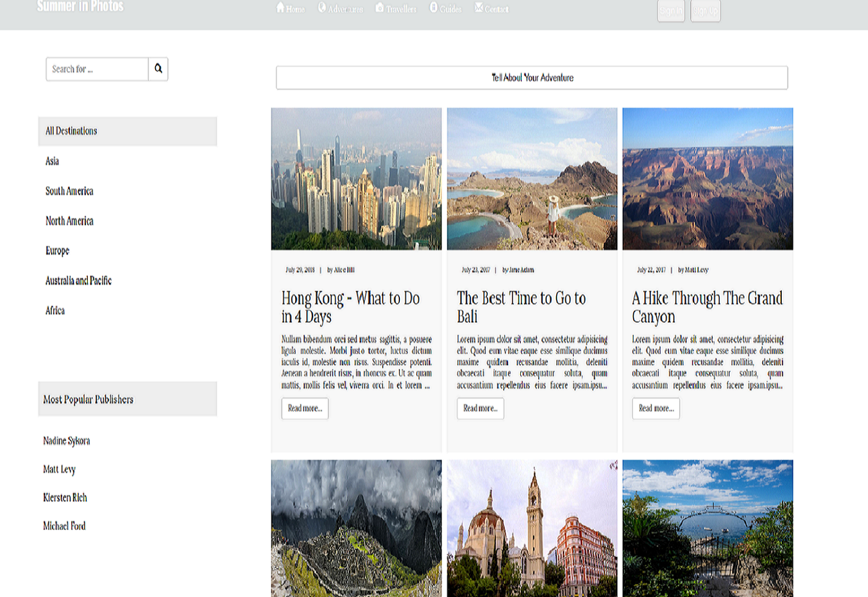Select Africa in the destinations sidebar
Viewport: 868px width, 597px height.
[x=55, y=310]
